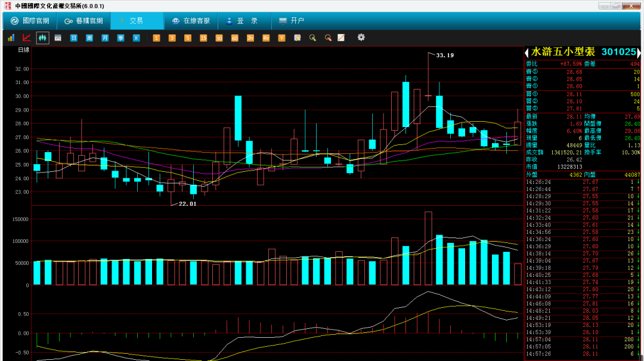Click the 委比 value +87.59%
Image resolution: width=644 pixels, height=361 pixels.
pyautogui.click(x=571, y=64)
